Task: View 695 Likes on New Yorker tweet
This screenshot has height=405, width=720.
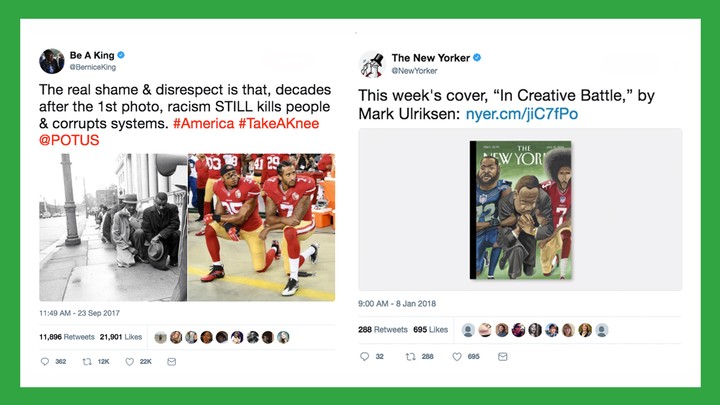Action: [x=430, y=330]
